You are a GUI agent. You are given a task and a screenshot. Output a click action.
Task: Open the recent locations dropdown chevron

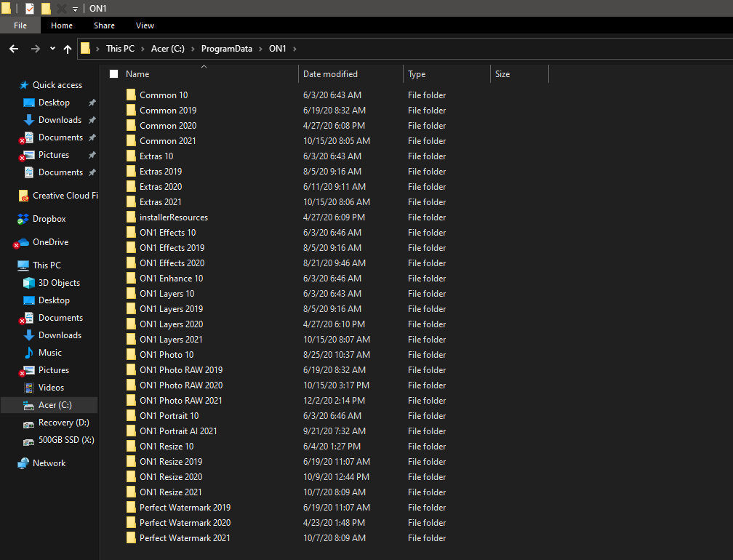(x=52, y=49)
